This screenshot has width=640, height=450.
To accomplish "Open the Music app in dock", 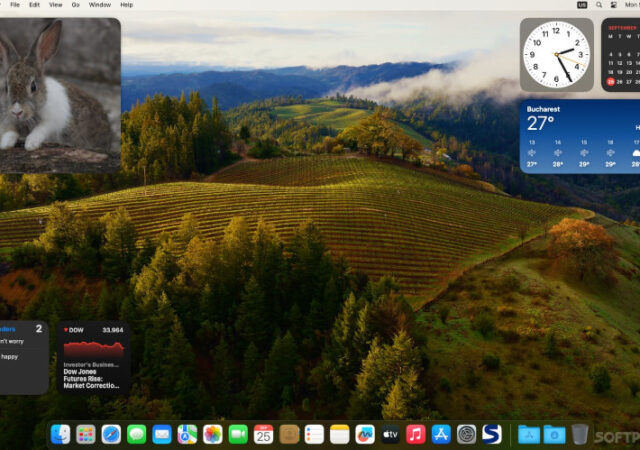I will pos(415,434).
